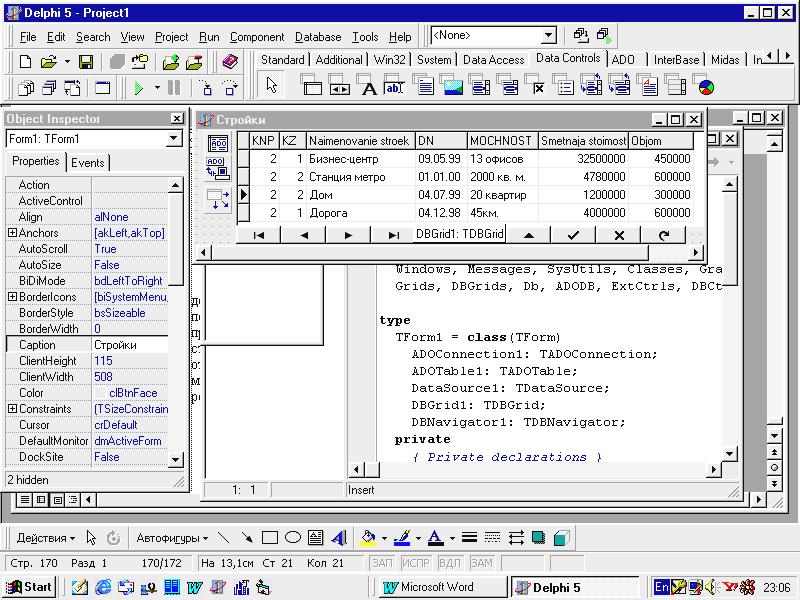The width and height of the screenshot is (800, 600).
Task: Select the WordArt tool in drawing toolbar
Action: 339,538
